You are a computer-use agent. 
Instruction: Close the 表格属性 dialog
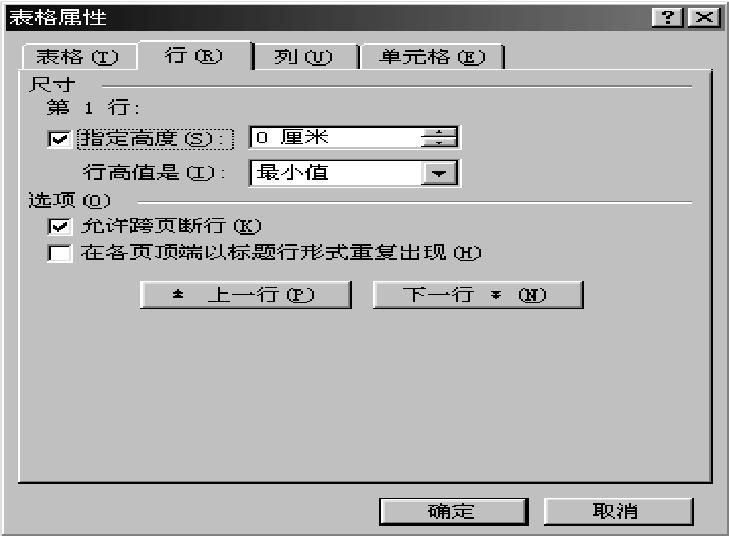(x=705, y=18)
